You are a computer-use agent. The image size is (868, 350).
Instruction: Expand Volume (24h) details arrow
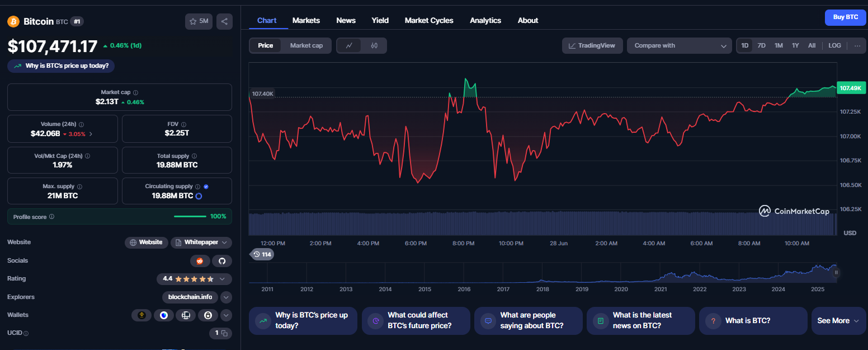point(91,134)
